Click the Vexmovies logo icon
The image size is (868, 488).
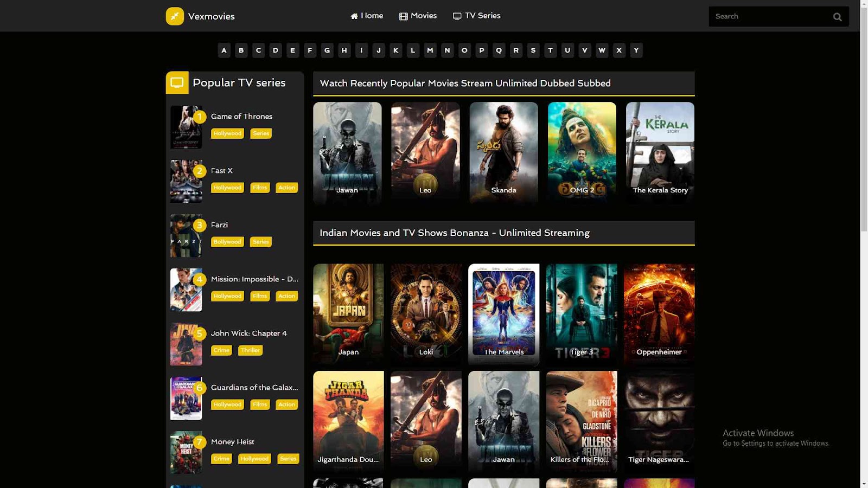pyautogui.click(x=175, y=16)
